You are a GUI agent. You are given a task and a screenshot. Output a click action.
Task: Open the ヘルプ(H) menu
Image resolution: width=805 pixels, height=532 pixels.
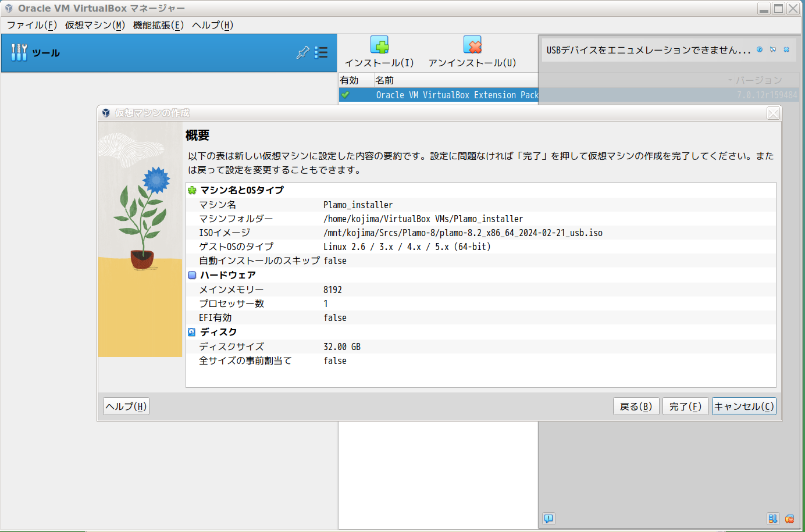point(213,25)
